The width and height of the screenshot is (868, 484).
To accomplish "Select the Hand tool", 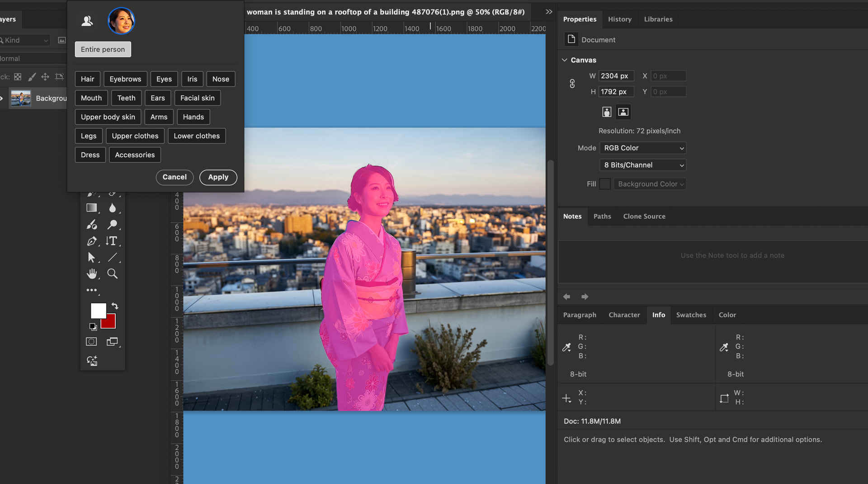I will tap(92, 274).
